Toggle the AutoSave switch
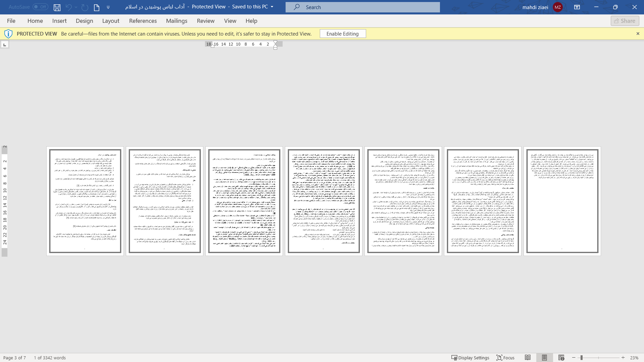644x362 pixels. [40, 7]
